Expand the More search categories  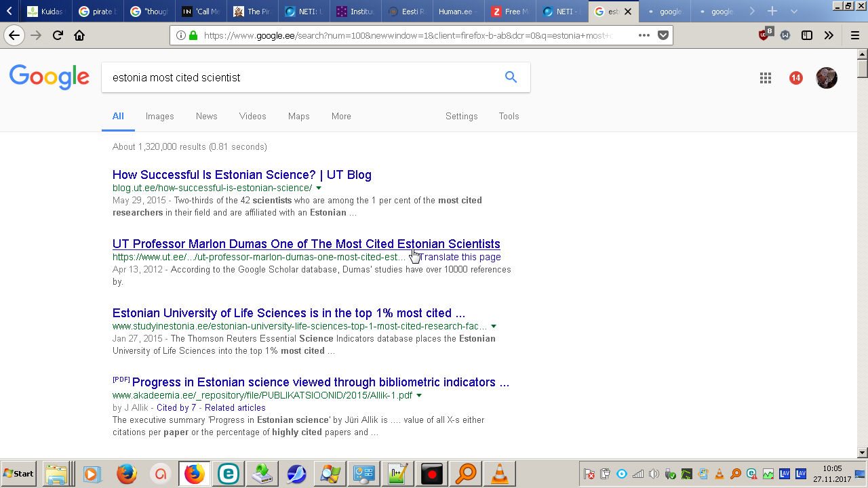(x=341, y=116)
